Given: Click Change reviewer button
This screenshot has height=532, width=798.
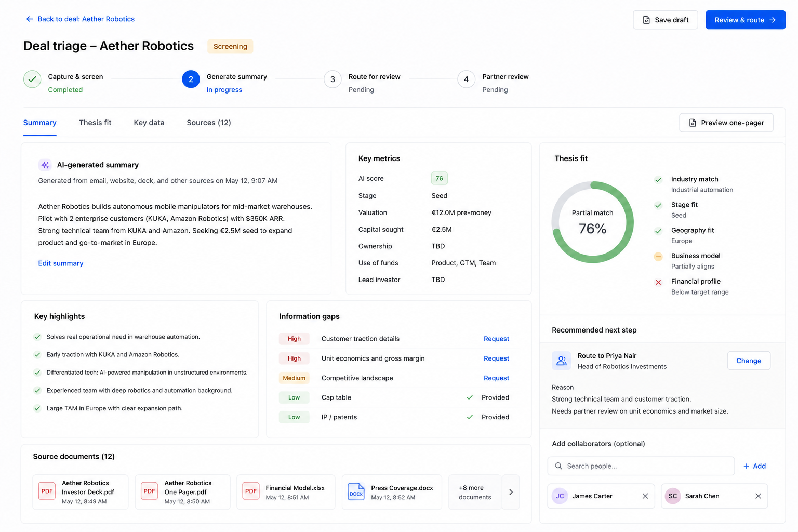Looking at the screenshot, I should (x=749, y=361).
